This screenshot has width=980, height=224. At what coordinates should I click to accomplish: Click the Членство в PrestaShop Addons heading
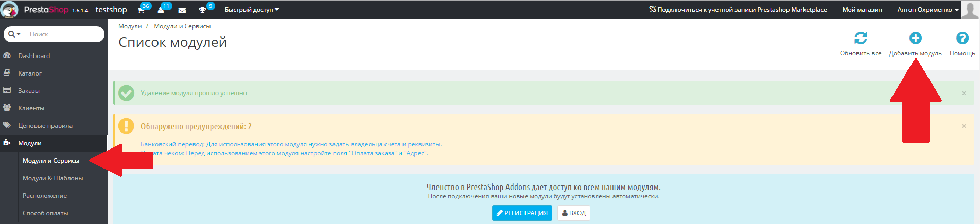click(x=544, y=188)
